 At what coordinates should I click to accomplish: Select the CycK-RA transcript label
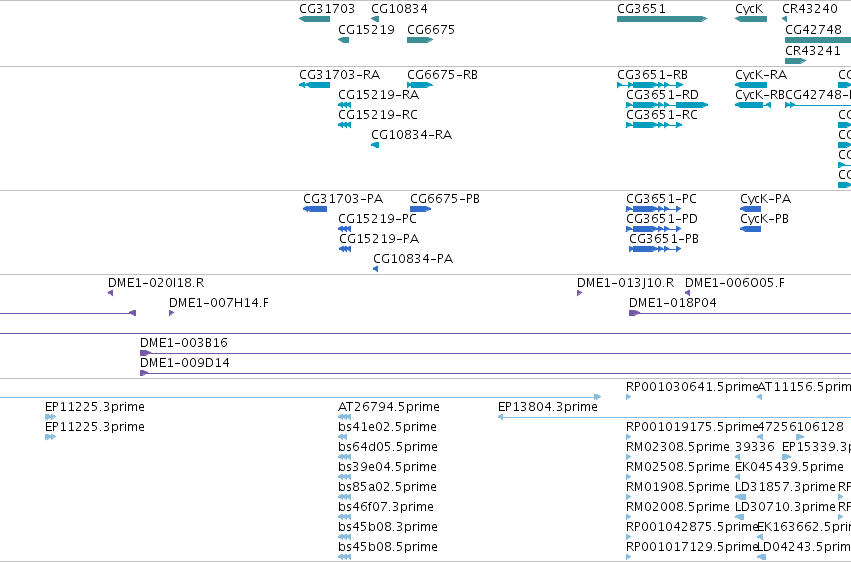[x=761, y=75]
